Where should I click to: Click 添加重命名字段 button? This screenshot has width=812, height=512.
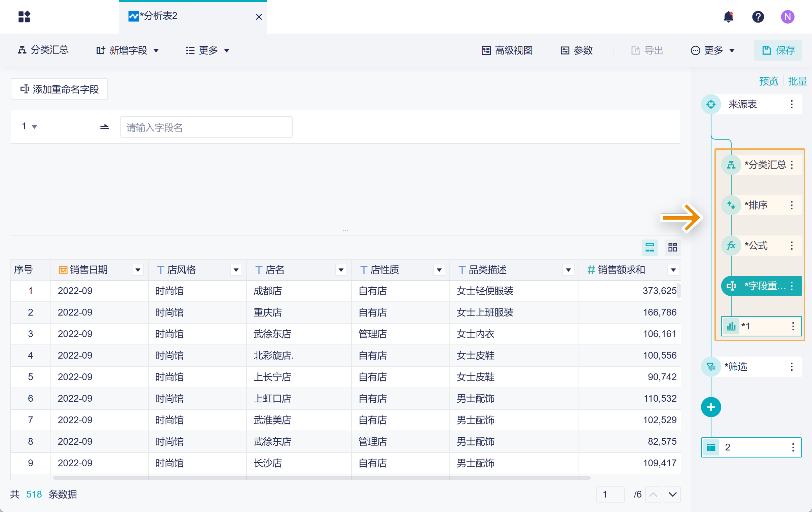click(59, 89)
